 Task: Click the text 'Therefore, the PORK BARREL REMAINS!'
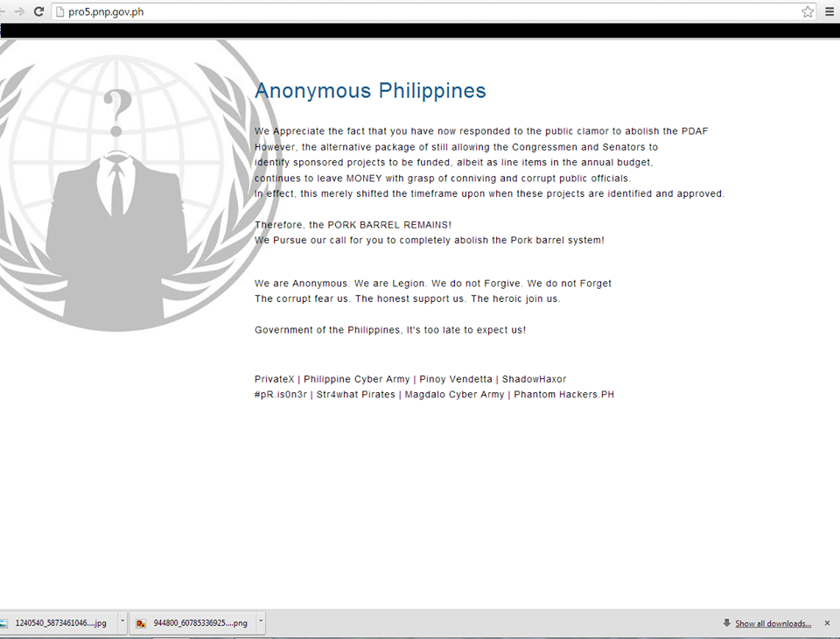(x=353, y=225)
